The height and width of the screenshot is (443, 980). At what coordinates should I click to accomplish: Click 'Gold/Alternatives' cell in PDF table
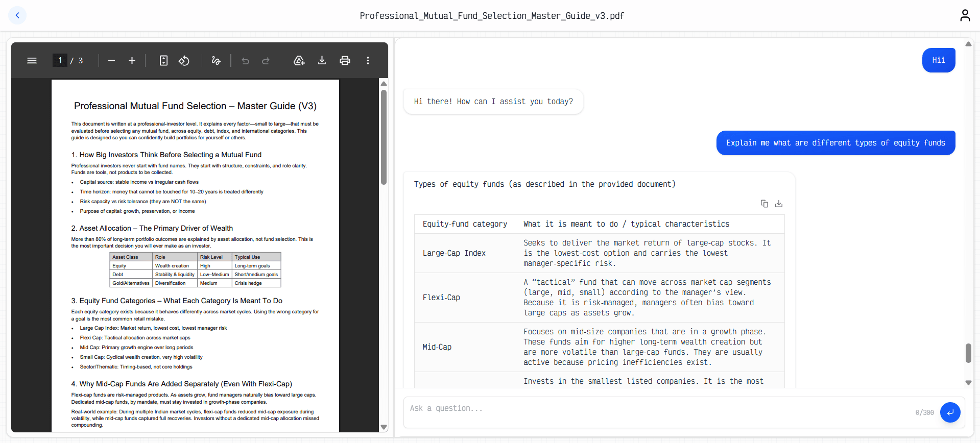(x=131, y=283)
